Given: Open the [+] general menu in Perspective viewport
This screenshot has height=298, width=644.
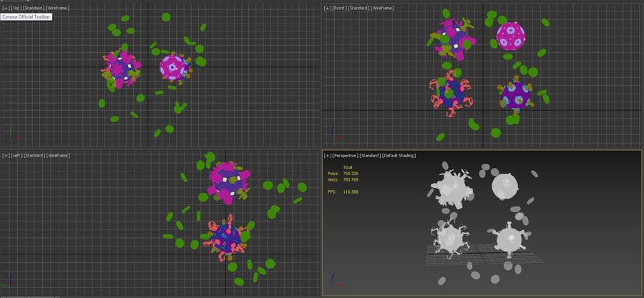Looking at the screenshot, I should pos(328,155).
